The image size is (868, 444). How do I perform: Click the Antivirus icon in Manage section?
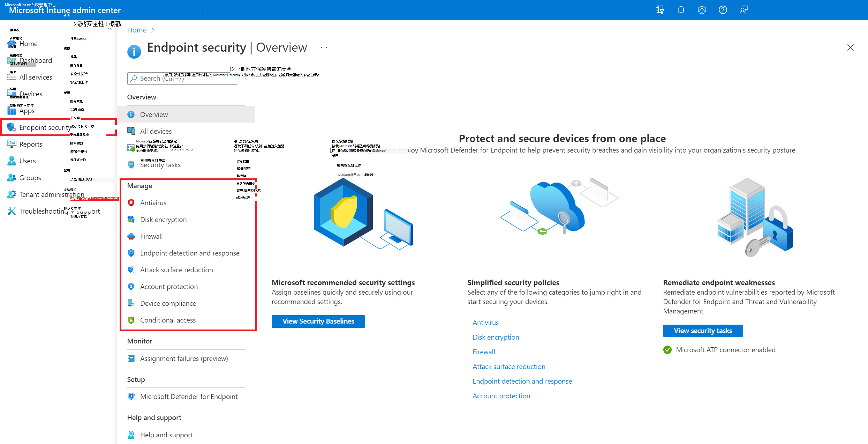131,202
